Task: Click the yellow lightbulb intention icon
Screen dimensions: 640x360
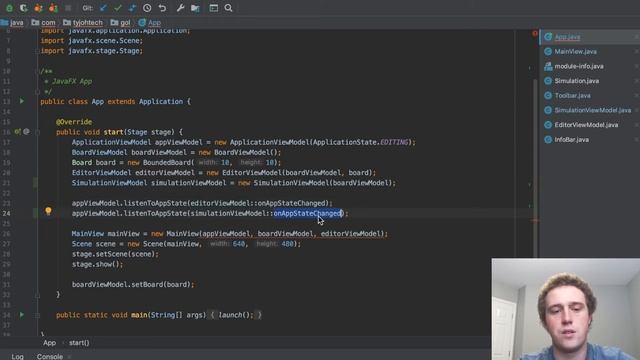Action: coord(48,211)
